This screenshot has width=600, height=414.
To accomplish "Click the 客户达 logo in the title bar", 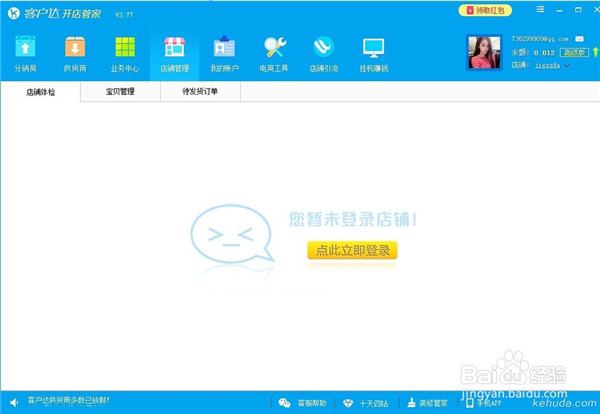I will (14, 14).
